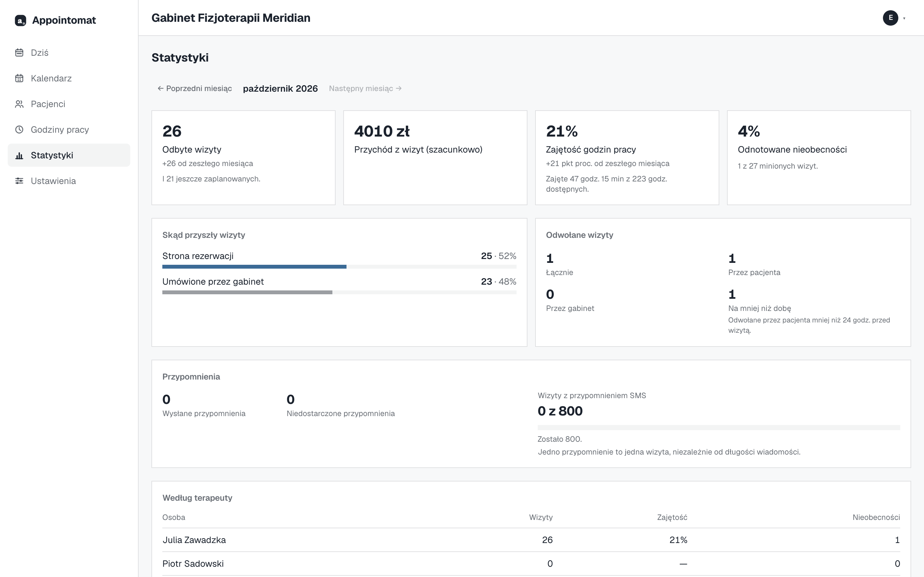Select the Piotr Sadowski table row

531,564
